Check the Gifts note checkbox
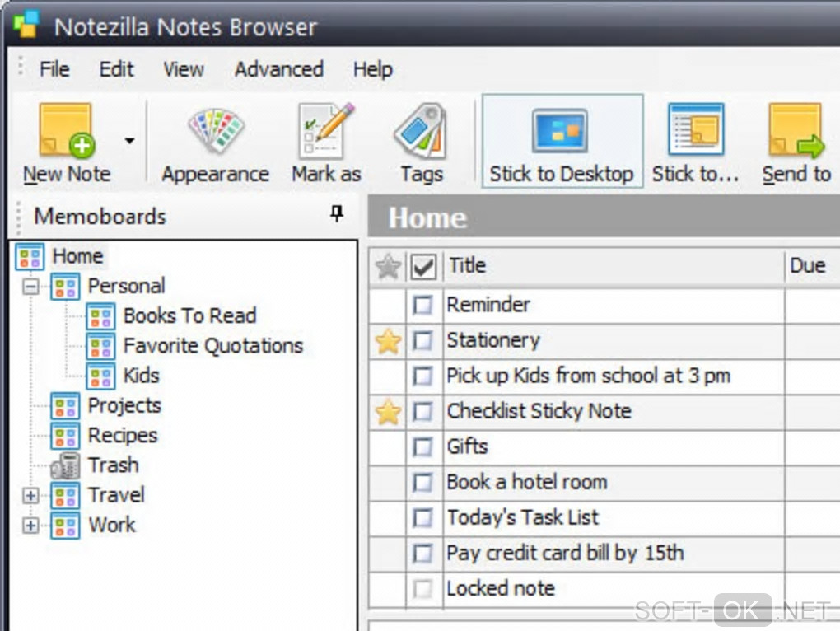 coord(422,447)
